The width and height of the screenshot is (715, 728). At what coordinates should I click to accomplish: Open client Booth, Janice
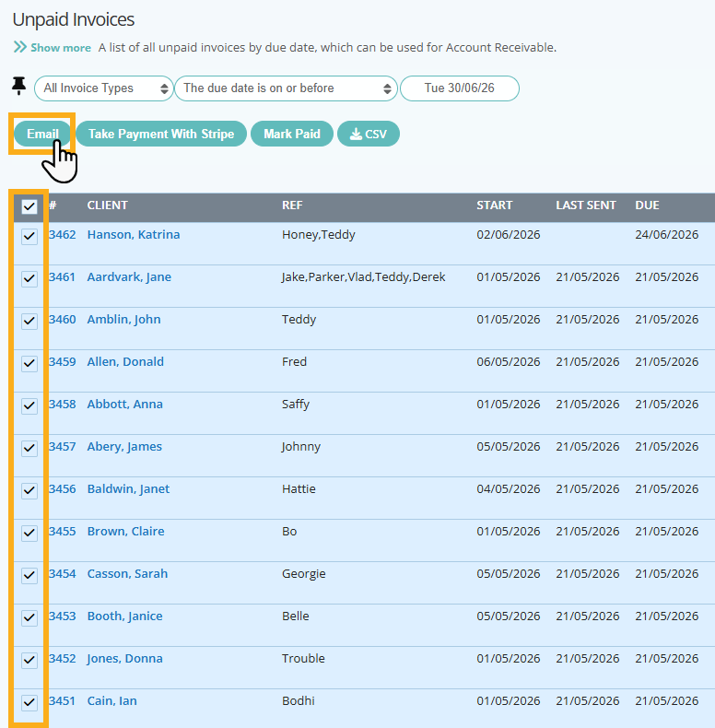click(x=125, y=616)
